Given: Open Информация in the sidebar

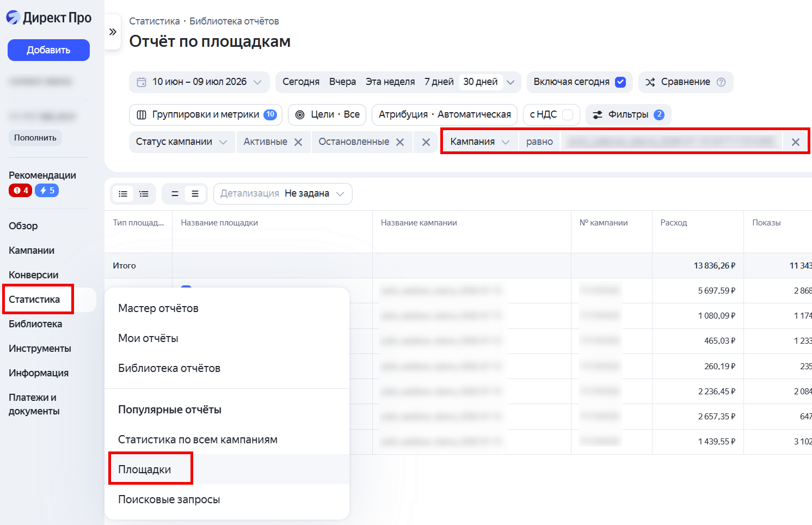Looking at the screenshot, I should point(39,373).
